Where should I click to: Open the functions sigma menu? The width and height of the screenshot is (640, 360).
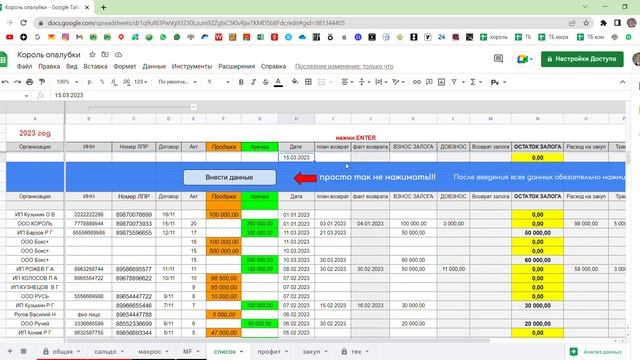coord(475,82)
